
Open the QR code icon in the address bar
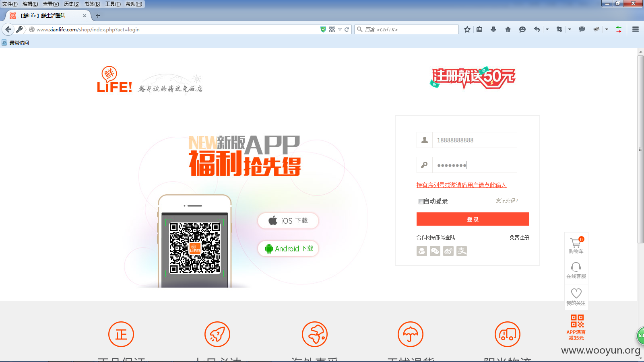332,29
